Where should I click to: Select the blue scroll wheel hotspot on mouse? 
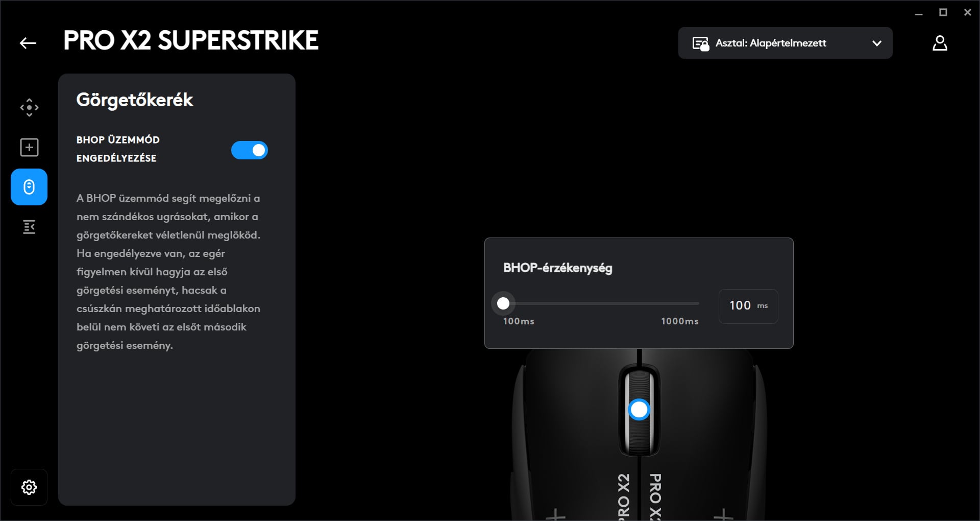[x=639, y=410]
